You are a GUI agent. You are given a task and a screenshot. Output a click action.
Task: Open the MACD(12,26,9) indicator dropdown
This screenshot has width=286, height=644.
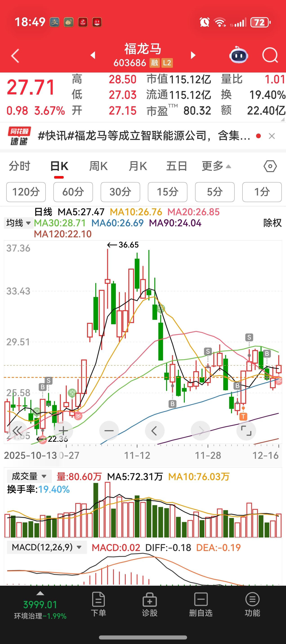click(47, 547)
